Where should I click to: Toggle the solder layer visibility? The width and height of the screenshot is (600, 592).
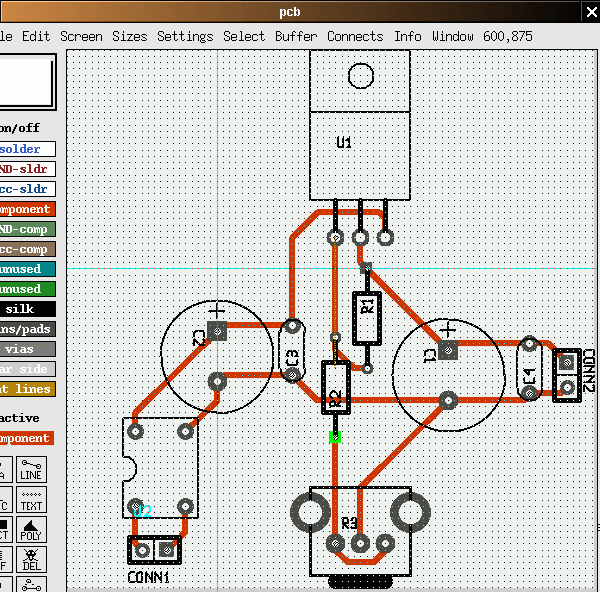click(x=26, y=149)
